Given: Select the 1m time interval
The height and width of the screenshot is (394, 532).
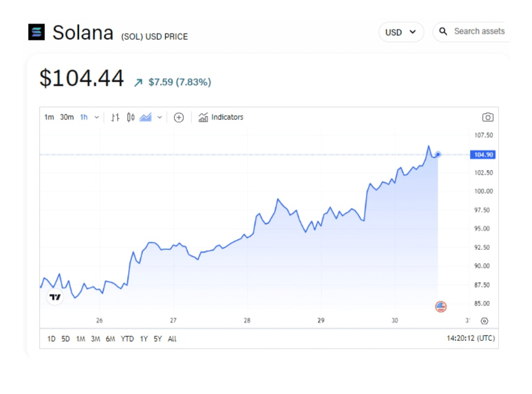Looking at the screenshot, I should point(49,117).
